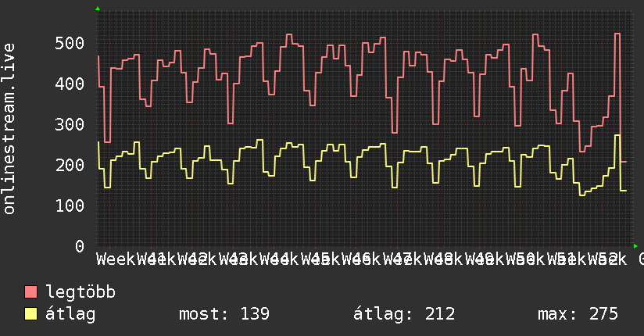Click the onlinestream.live vertical axis title
This screenshot has width=644, height=336.
[9, 129]
